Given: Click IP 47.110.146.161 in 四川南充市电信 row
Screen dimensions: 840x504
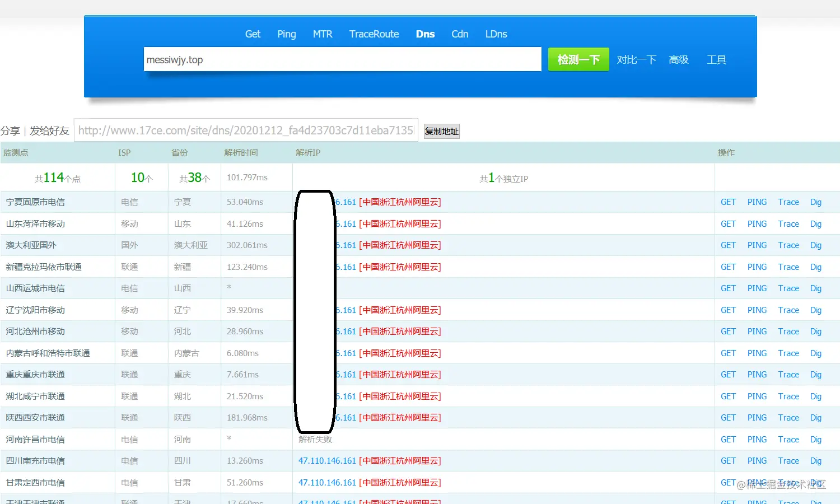Looking at the screenshot, I should point(327,461).
